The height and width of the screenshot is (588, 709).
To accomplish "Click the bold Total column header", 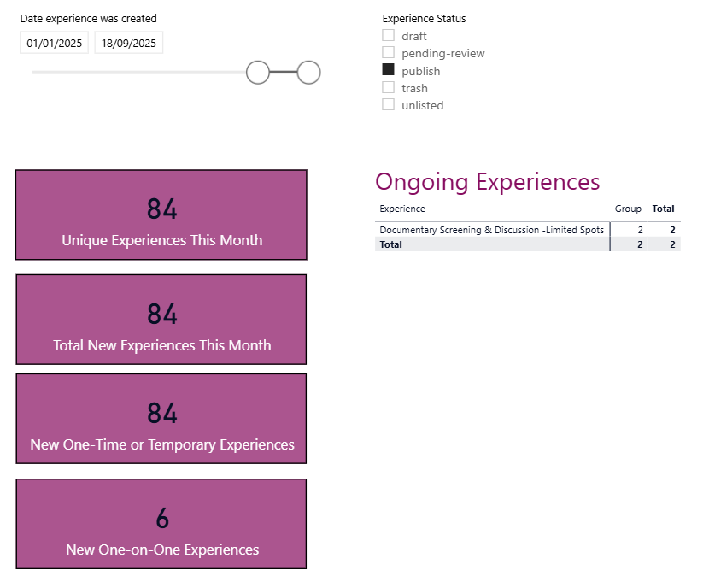I will pyautogui.click(x=663, y=209).
